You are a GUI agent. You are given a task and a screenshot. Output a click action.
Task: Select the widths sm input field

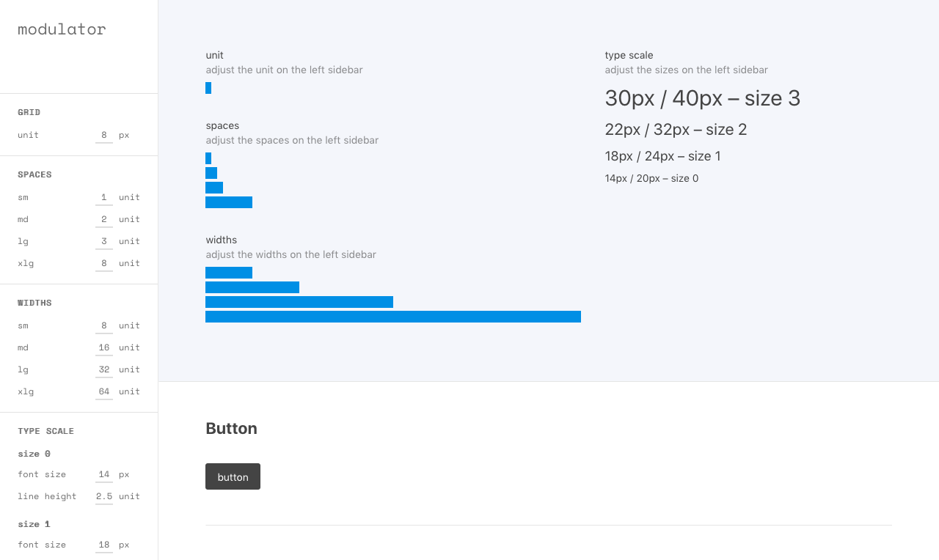(x=104, y=325)
